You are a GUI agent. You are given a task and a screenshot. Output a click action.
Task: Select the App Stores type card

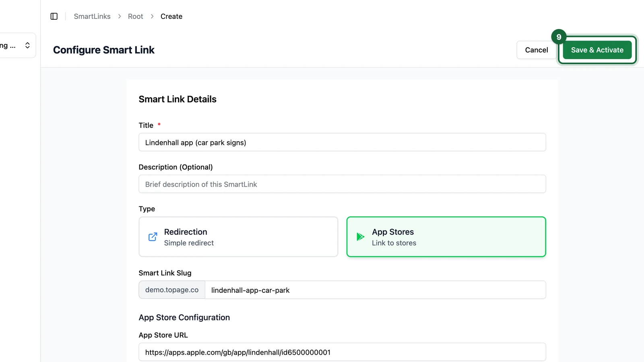tap(446, 237)
